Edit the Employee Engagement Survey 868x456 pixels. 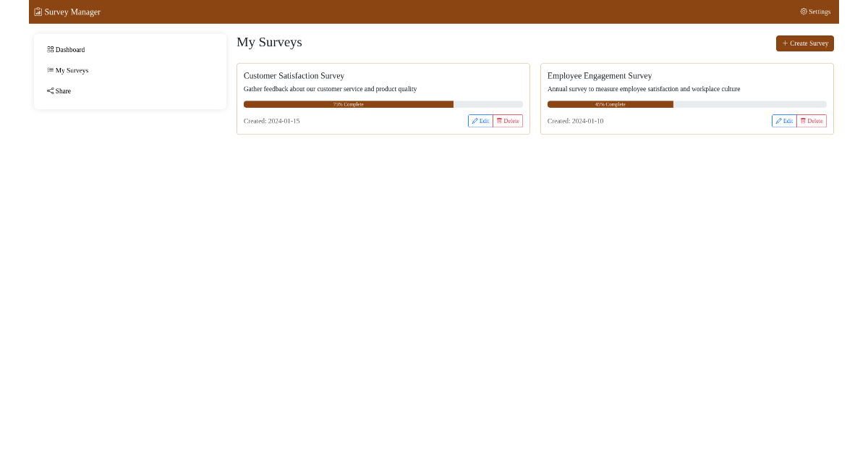[784, 121]
